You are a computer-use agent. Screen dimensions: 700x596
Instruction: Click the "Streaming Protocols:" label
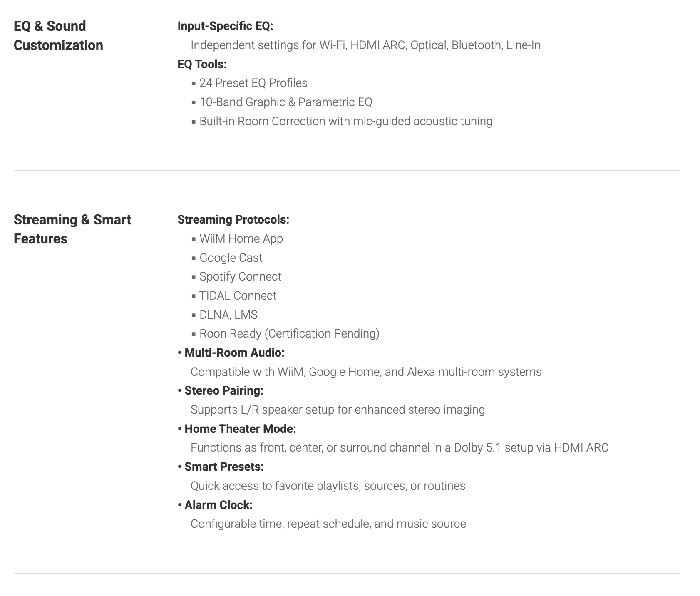click(233, 219)
